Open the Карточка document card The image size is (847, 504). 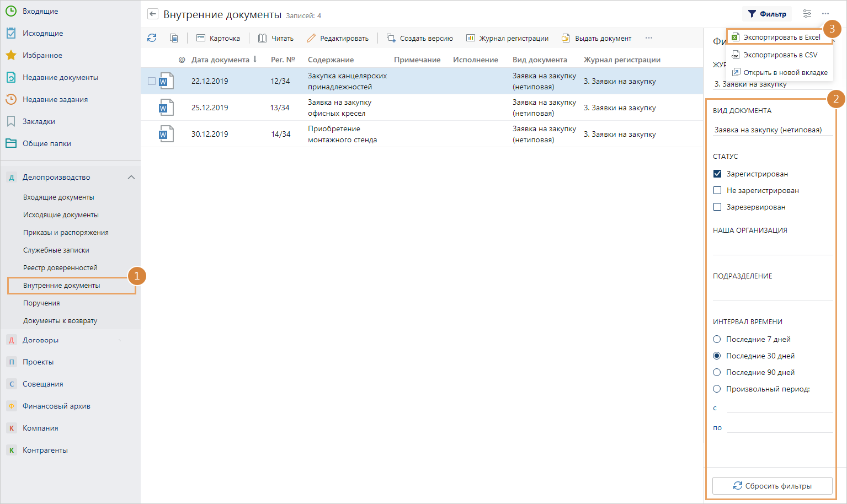[219, 38]
